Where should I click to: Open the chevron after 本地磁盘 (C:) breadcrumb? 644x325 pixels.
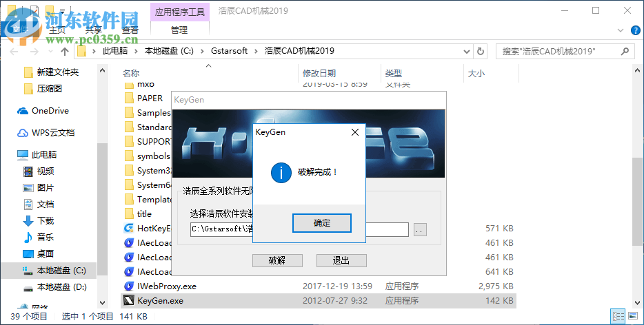(x=202, y=51)
